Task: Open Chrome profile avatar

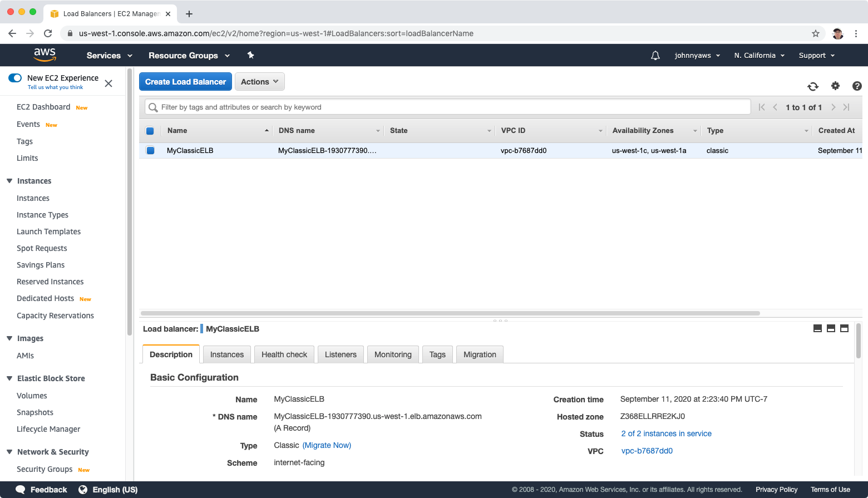Action: coord(837,33)
